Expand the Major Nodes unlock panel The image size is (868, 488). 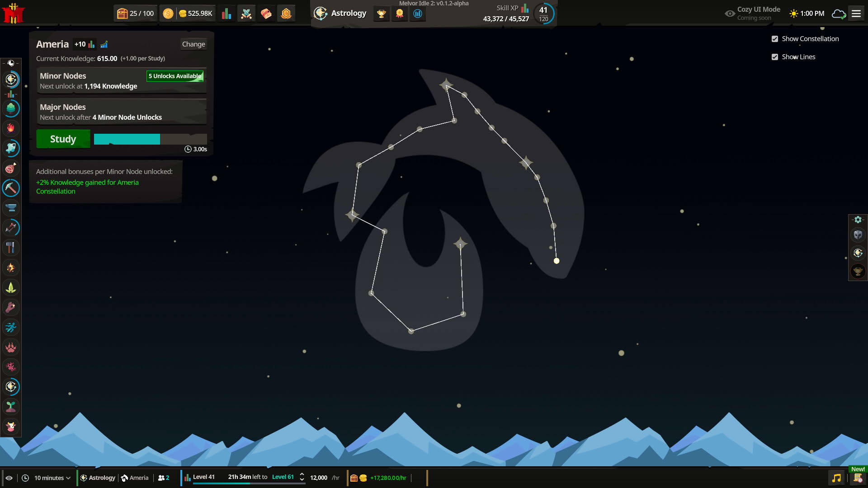click(x=122, y=112)
